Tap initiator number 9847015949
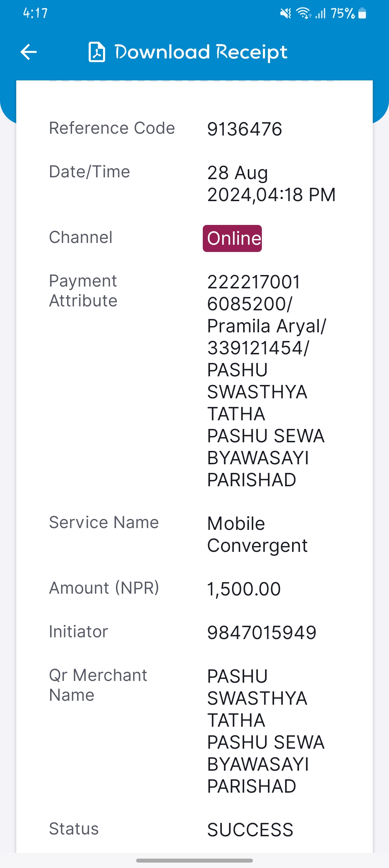This screenshot has height=868, width=389. [262, 633]
